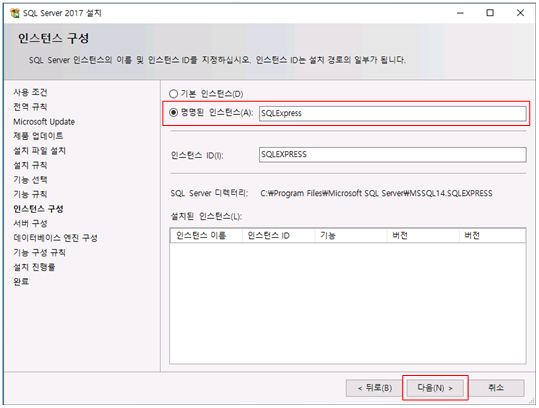Select the 인스턴스 구성 step in sidebar

38,209
